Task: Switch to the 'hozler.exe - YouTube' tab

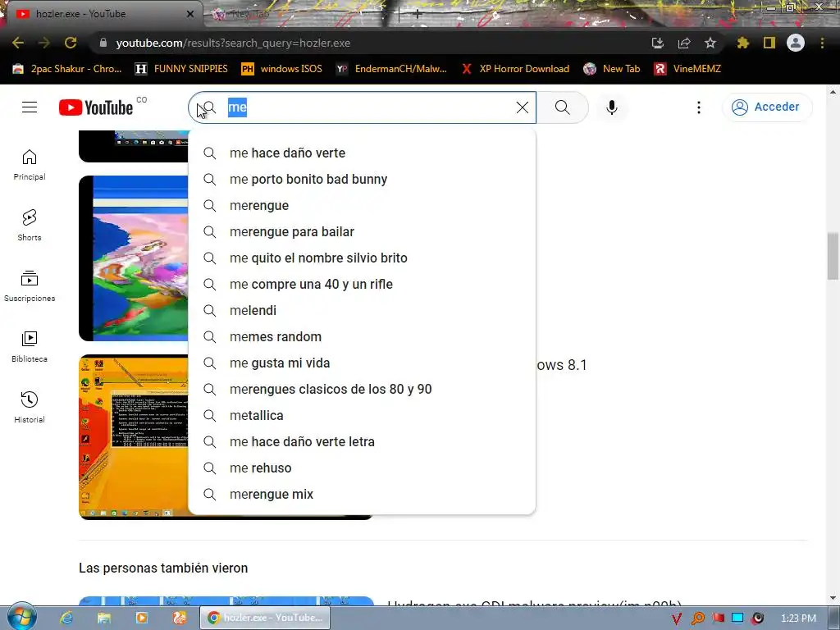Action: click(102, 14)
